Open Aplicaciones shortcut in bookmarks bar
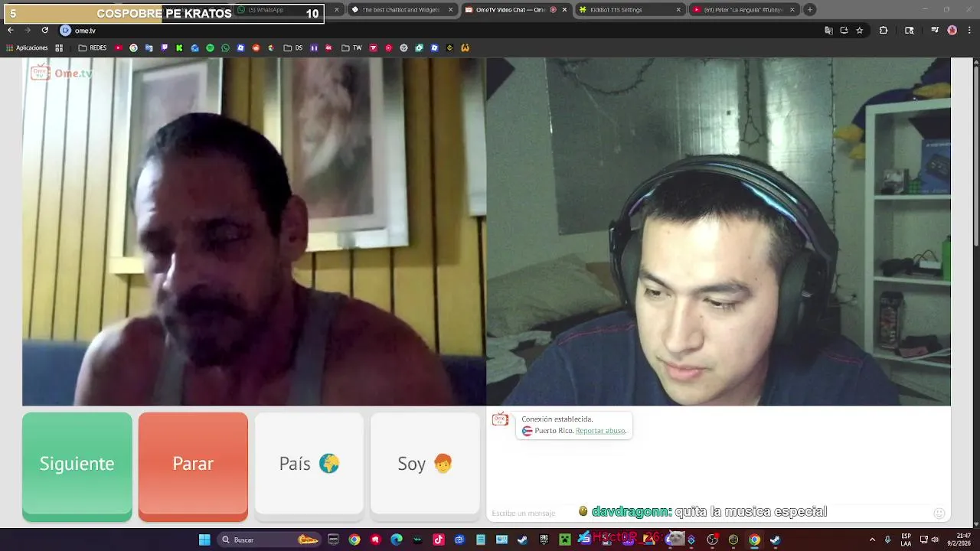The image size is (980, 551). 27,47
